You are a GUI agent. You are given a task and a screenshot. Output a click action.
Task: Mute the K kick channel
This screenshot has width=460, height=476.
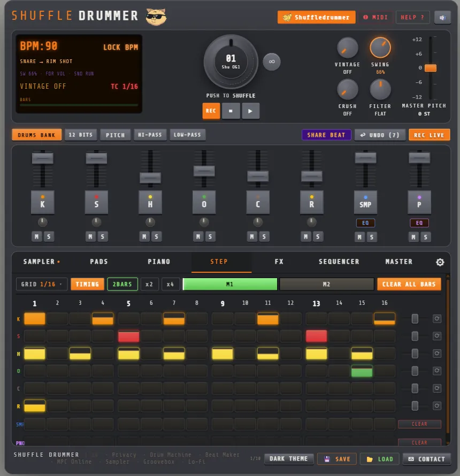[37, 236]
